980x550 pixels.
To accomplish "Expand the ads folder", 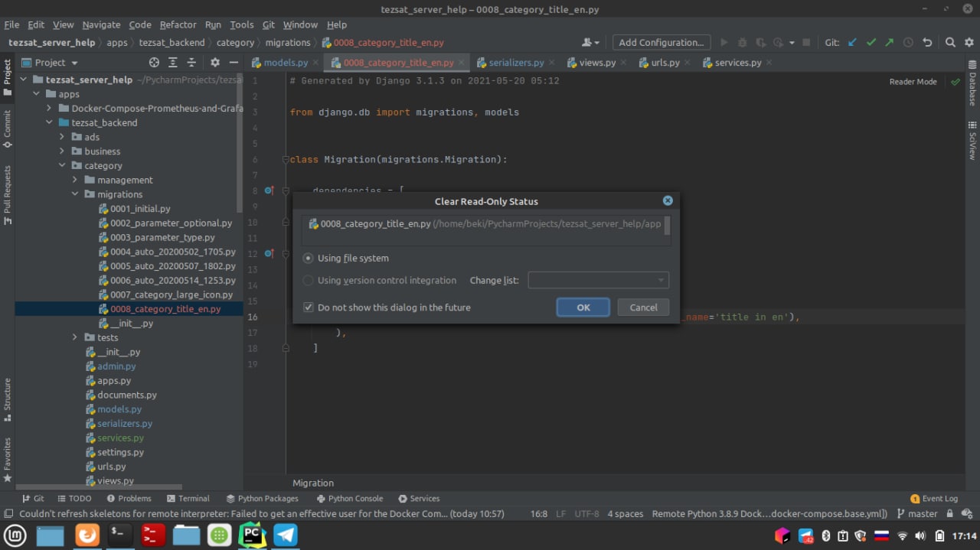I will pyautogui.click(x=62, y=137).
